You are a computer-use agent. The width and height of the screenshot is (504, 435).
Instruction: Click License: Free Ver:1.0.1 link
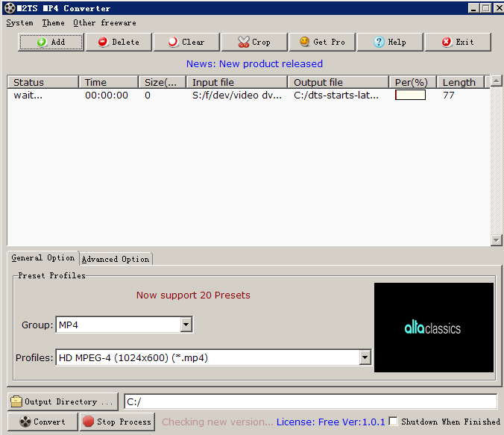coord(331,422)
